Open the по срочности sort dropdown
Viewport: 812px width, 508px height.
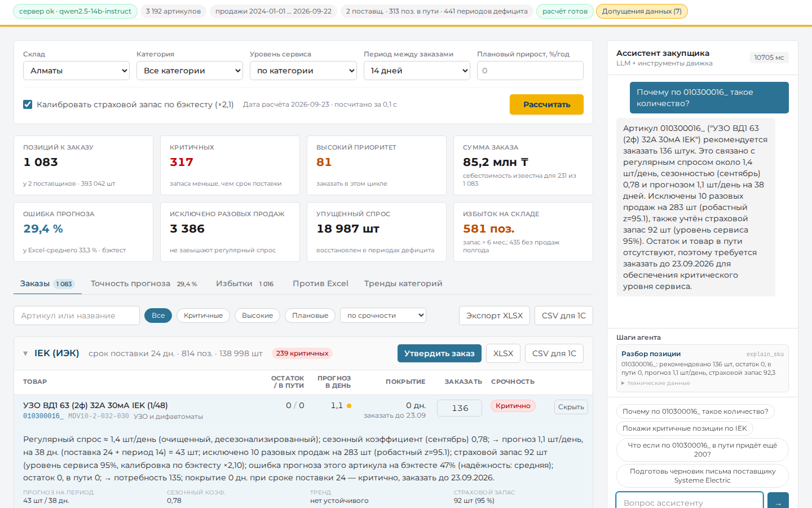tap(383, 316)
